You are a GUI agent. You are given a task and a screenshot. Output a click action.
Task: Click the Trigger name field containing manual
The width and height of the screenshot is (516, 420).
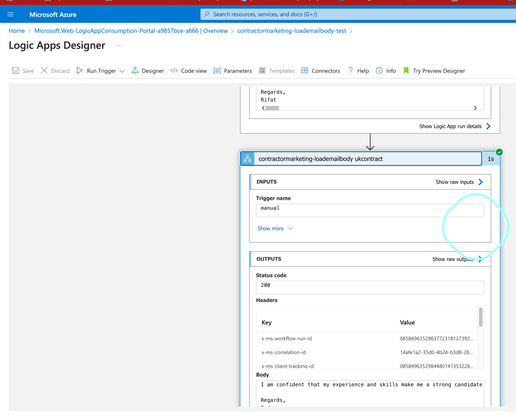click(370, 210)
